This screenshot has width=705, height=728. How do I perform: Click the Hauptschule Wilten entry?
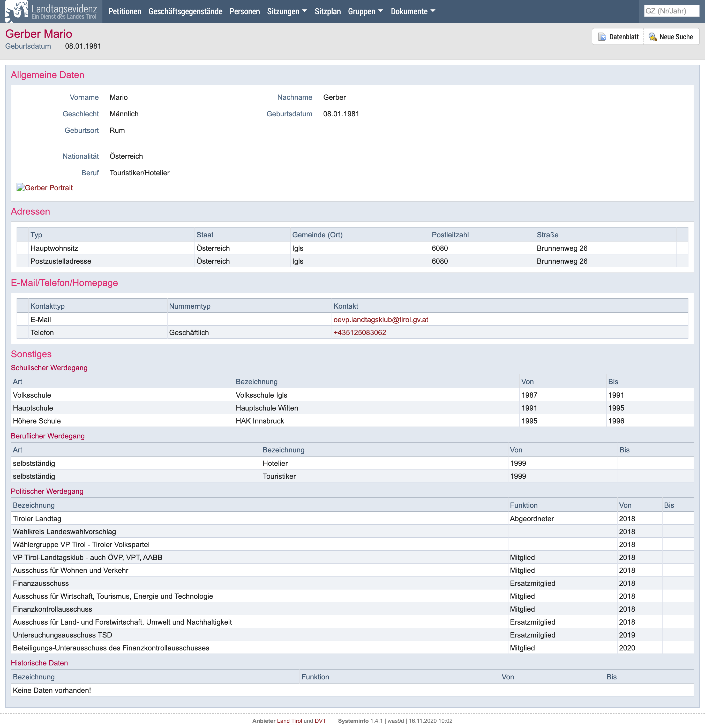(x=266, y=408)
